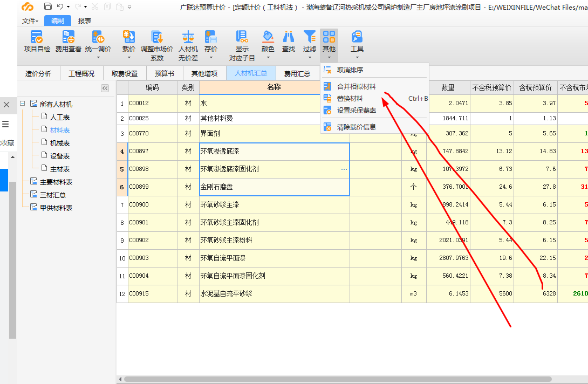Select 三材汇总 in the tree

52,195
